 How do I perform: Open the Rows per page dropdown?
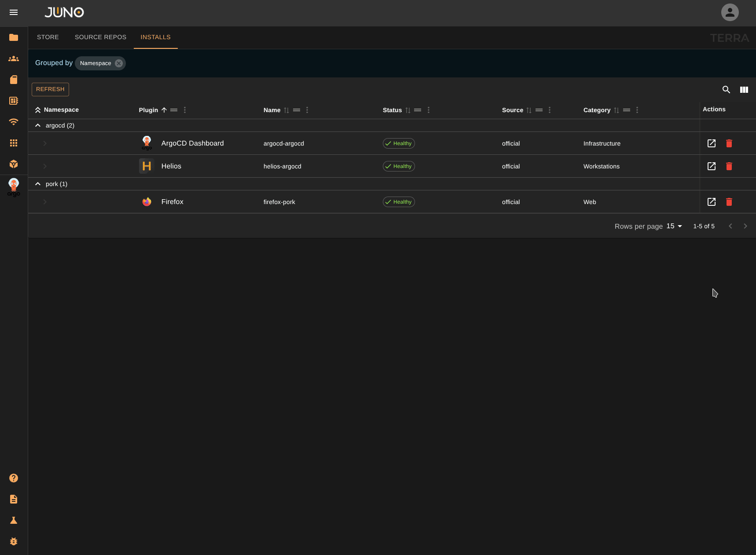click(674, 226)
